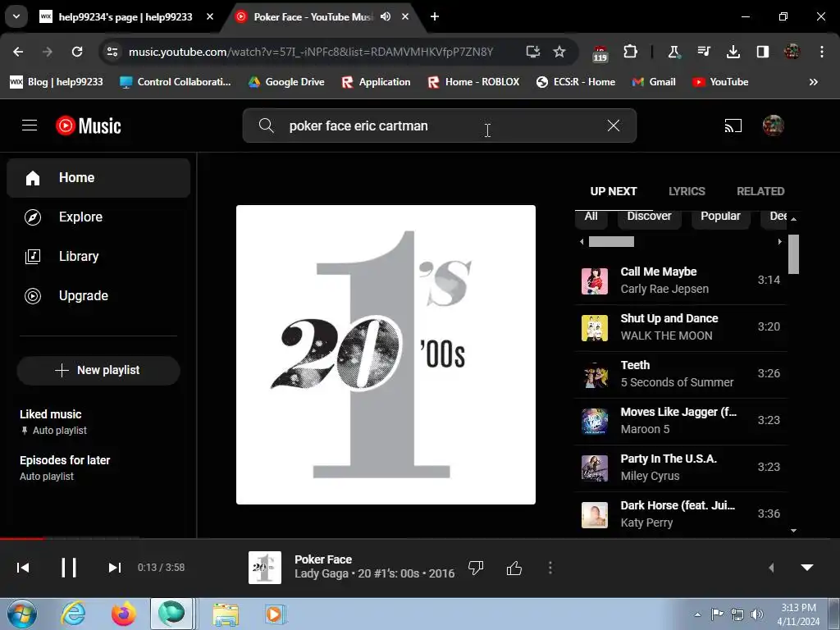
Task: Open Episodes for later playlist
Action: click(98, 468)
